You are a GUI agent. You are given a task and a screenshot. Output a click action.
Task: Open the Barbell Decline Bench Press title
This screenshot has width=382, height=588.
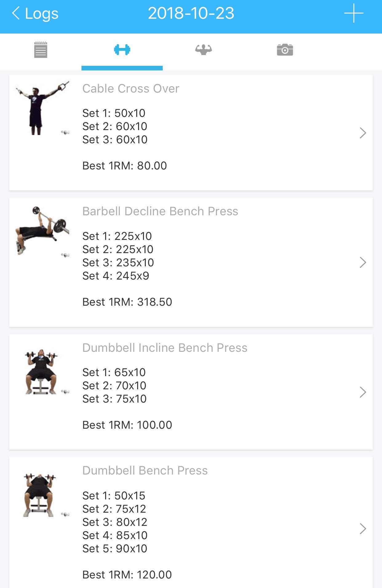160,211
